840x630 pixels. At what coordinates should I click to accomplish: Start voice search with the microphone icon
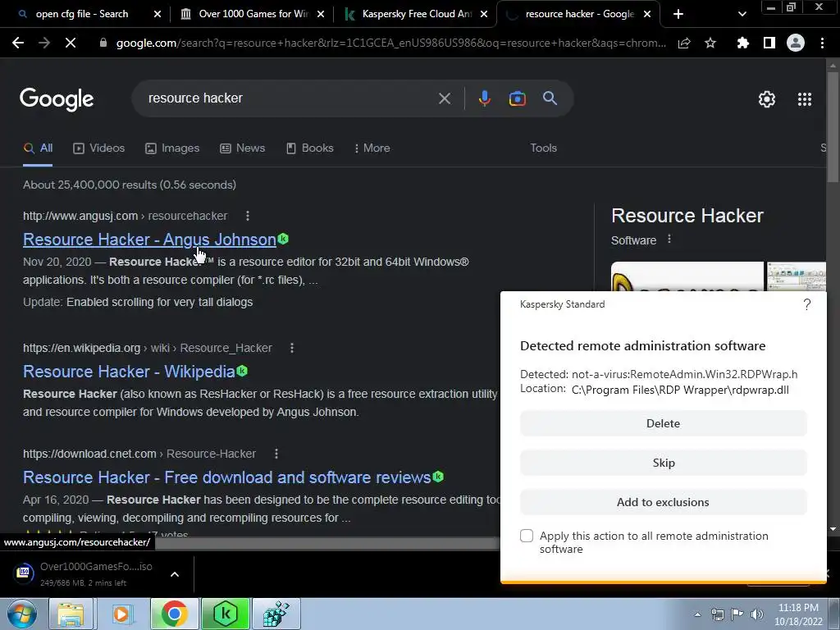pyautogui.click(x=484, y=98)
